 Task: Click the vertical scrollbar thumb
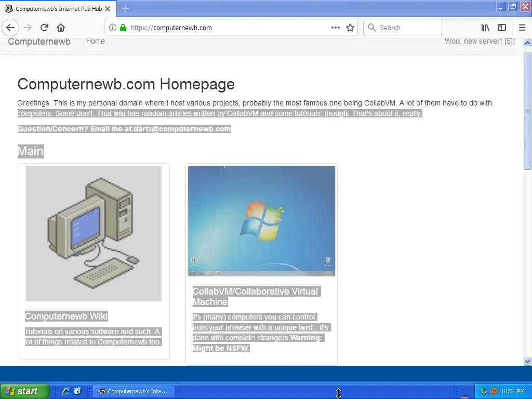coord(527,110)
